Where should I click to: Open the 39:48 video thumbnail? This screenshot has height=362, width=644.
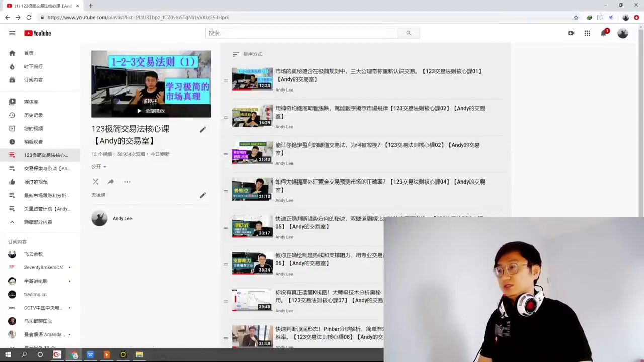point(253,300)
